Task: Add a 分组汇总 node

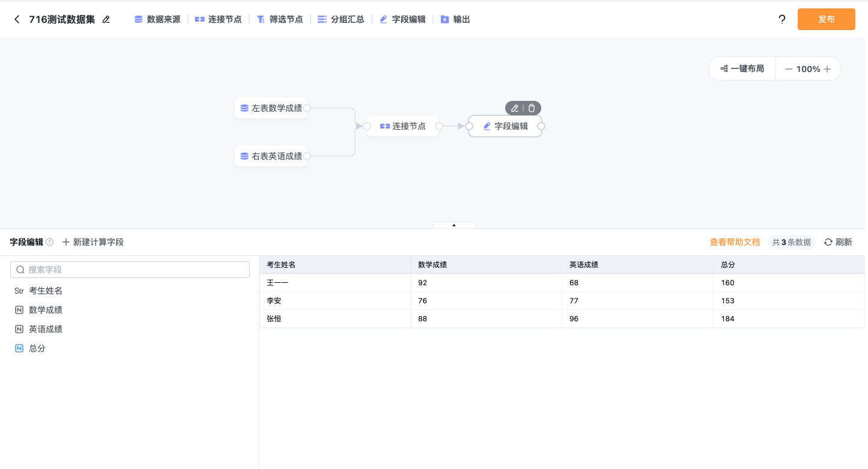Action: click(341, 19)
